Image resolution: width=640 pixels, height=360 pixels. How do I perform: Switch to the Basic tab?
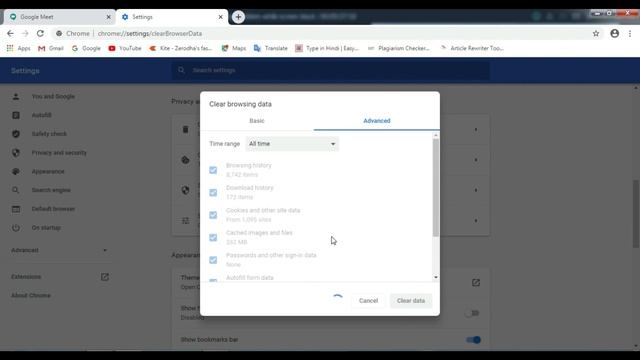[x=257, y=121]
